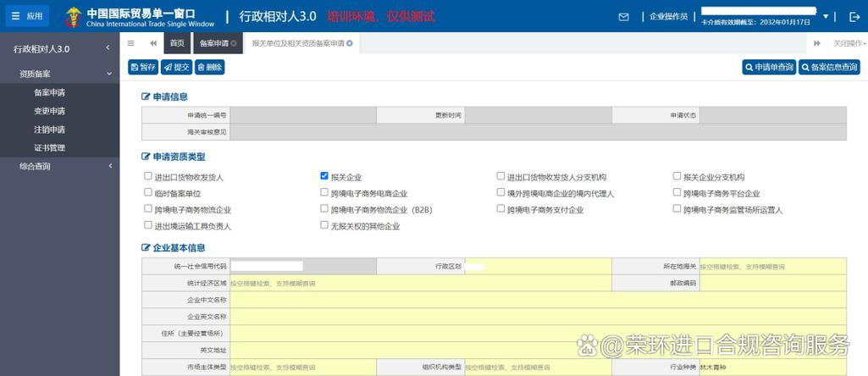Viewport: 868px width, 376px height.
Task: Click the 企业英文名称 input field
Action: click(538, 317)
